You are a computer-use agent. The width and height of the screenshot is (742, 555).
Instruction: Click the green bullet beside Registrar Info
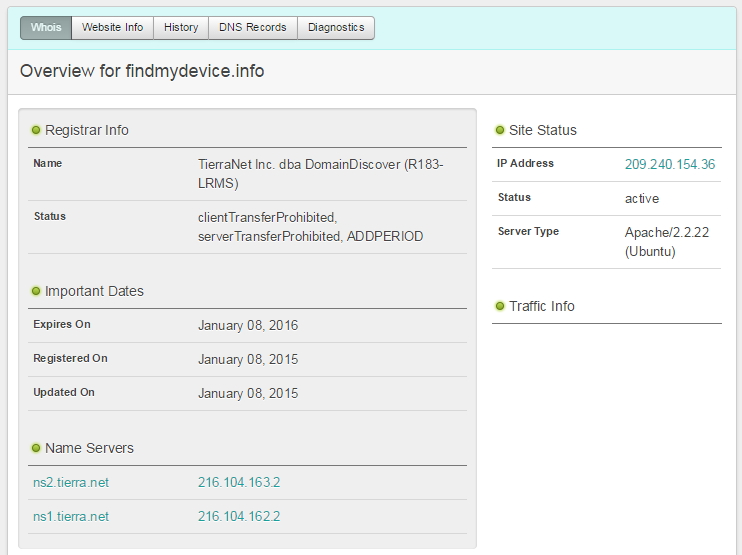click(36, 130)
